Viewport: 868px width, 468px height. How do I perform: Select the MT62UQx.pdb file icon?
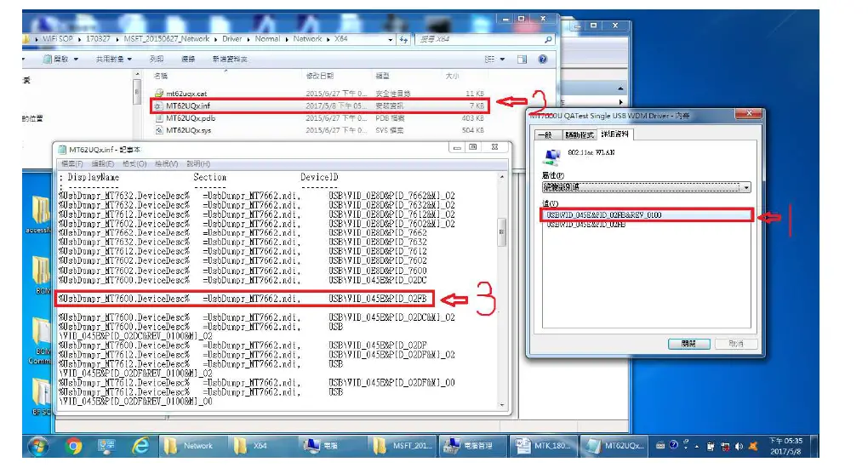click(x=159, y=118)
